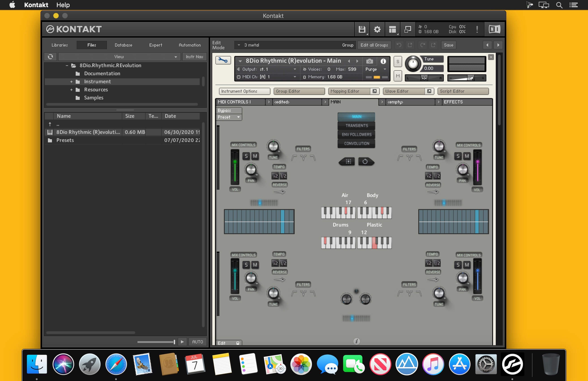
Task: Open the Mapping Editor pop-out icon
Action: click(x=375, y=91)
